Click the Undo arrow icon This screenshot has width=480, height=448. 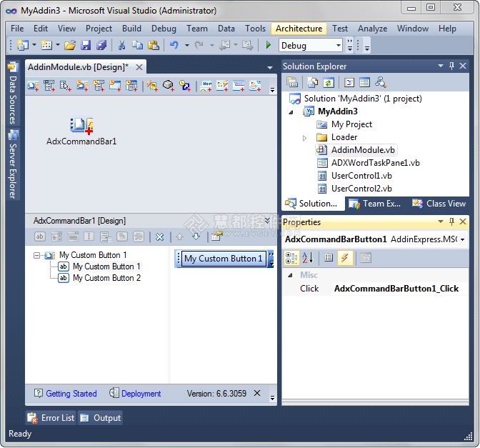[x=174, y=45]
